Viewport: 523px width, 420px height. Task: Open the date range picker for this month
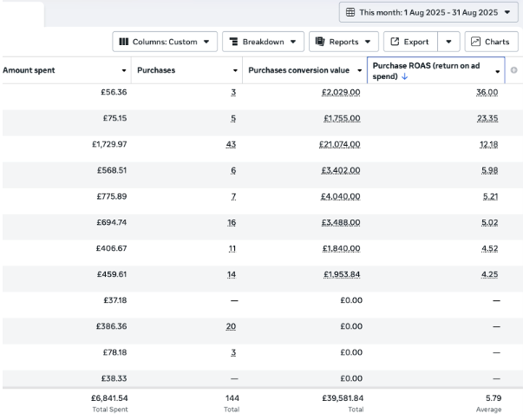click(427, 12)
